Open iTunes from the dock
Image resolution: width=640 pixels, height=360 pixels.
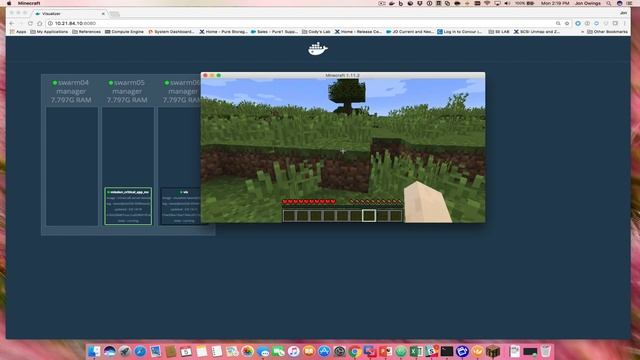(293, 351)
